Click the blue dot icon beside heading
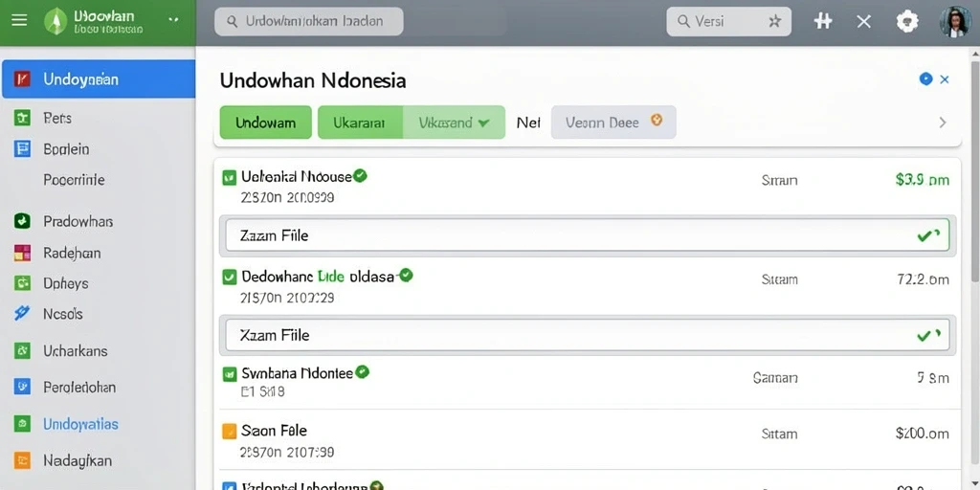This screenshot has height=490, width=980. [925, 78]
